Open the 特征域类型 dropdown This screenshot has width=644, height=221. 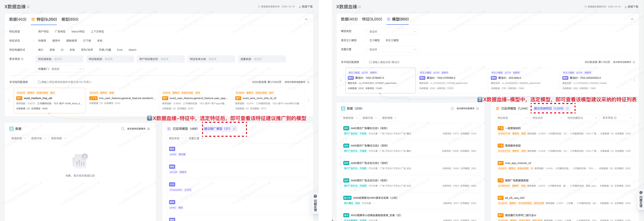coord(60,59)
